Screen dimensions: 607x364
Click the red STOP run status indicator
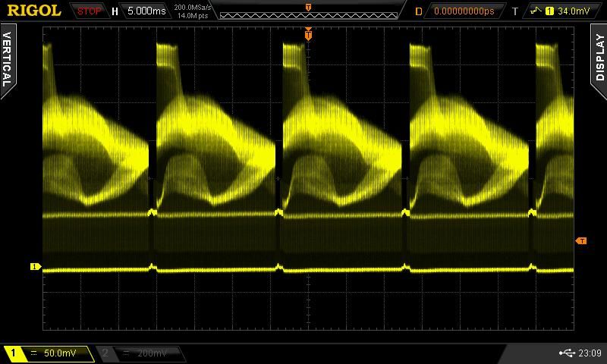[x=89, y=11]
